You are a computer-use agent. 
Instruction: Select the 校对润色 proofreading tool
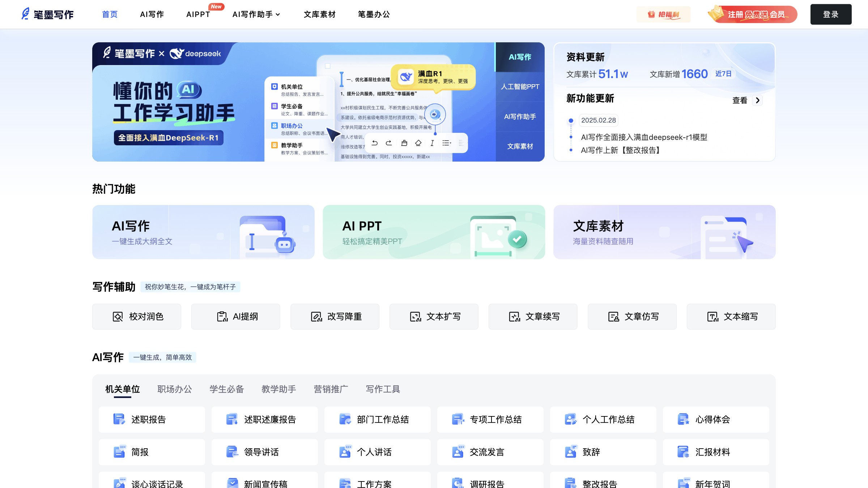[137, 317]
